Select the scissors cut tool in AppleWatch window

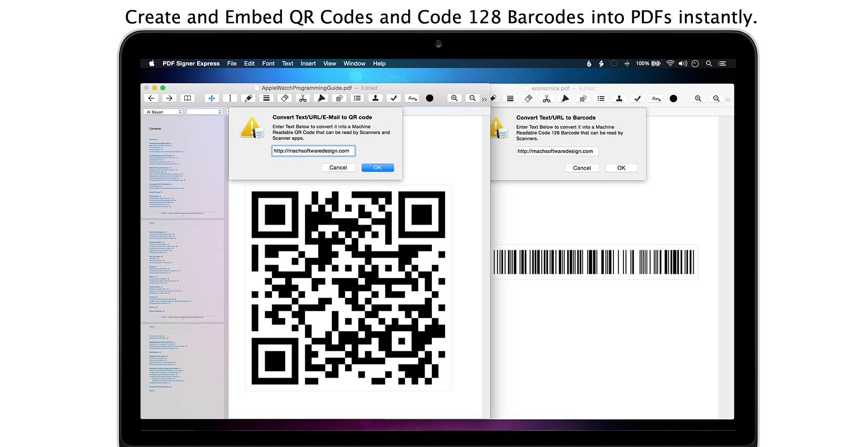coord(302,98)
